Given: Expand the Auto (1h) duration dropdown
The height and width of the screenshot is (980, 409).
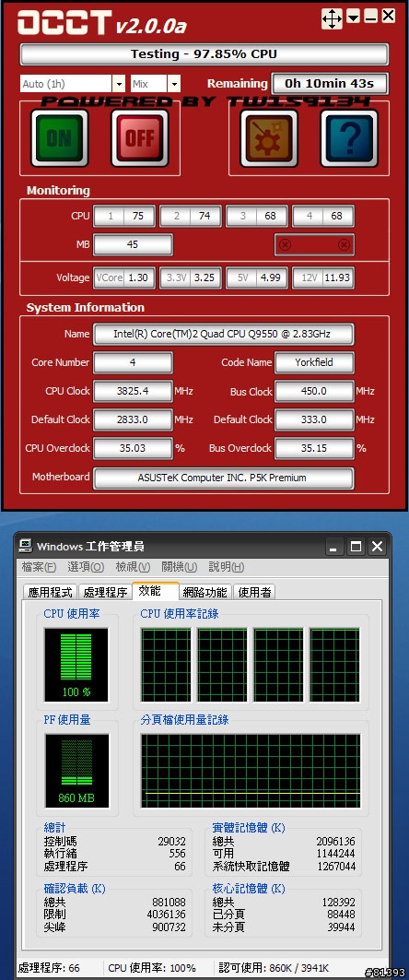Looking at the screenshot, I should [119, 83].
